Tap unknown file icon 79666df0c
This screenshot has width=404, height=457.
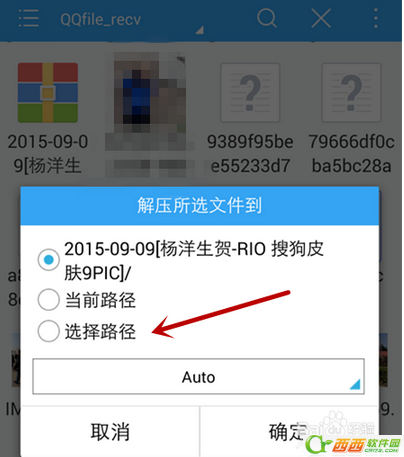(351, 93)
